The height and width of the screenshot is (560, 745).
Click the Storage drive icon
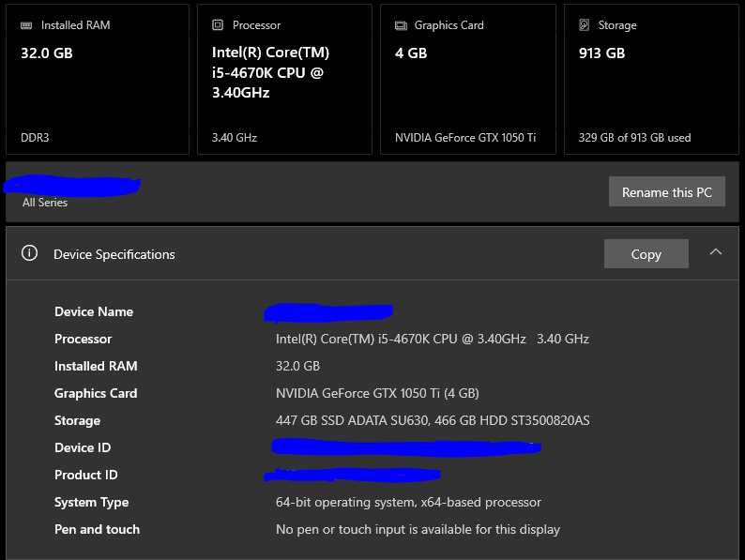585,24
